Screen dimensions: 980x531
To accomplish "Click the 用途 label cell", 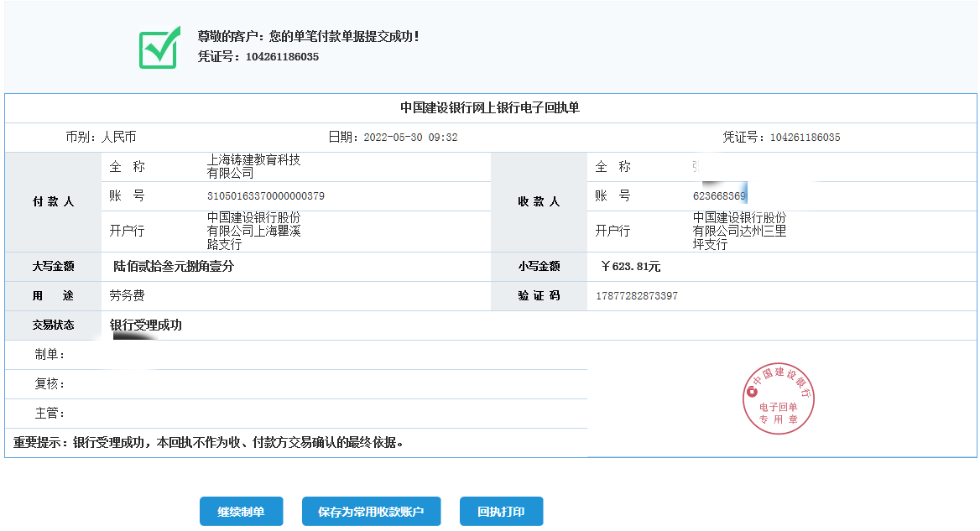I will coord(53,296).
